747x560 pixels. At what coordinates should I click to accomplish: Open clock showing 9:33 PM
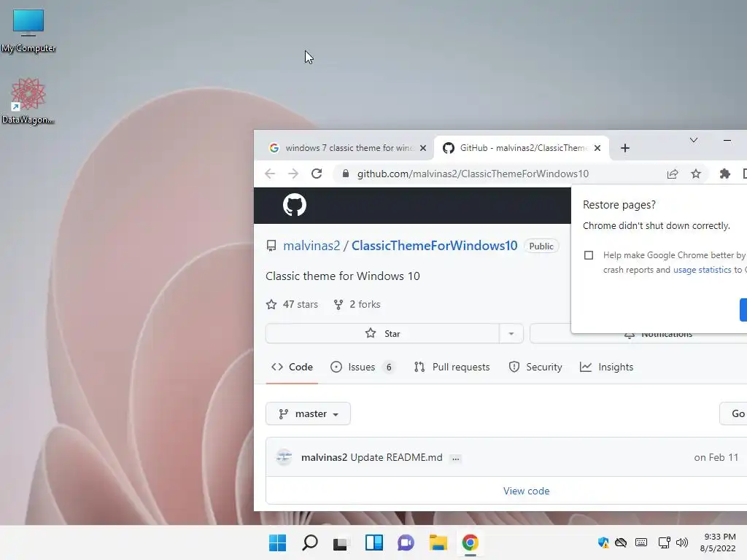coord(718,542)
